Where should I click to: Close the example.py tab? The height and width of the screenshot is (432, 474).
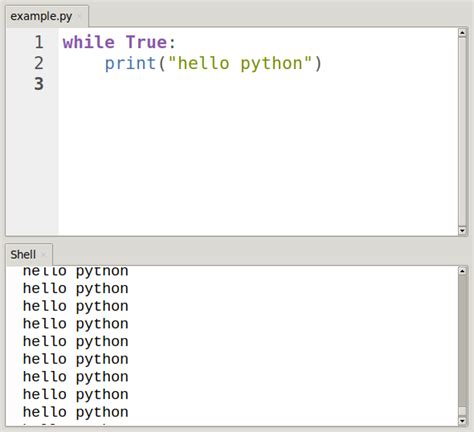pos(79,16)
